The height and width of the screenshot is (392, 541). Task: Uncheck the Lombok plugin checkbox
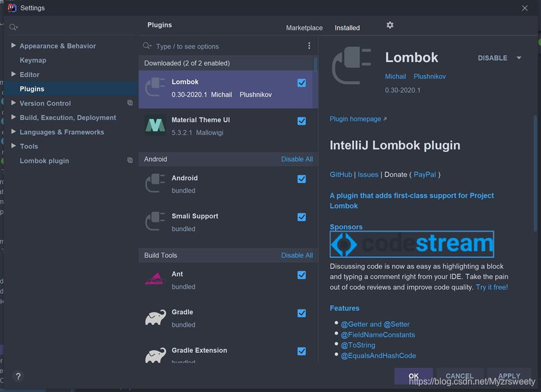(x=302, y=83)
